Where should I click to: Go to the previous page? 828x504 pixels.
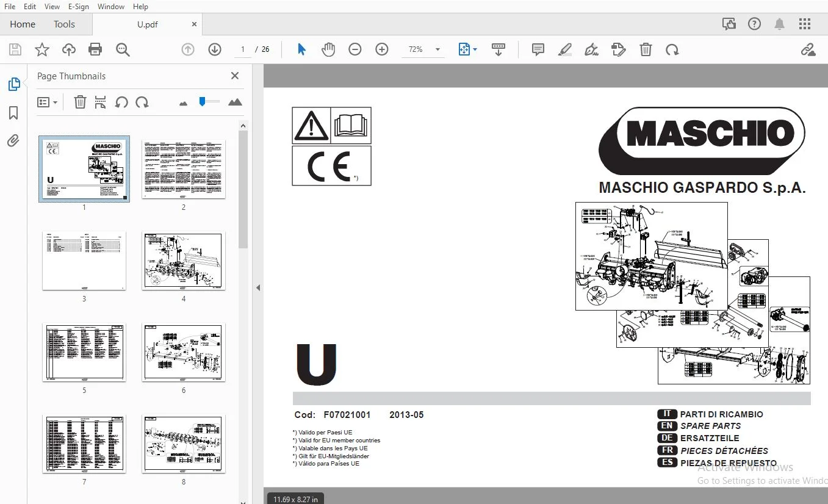[x=188, y=49]
